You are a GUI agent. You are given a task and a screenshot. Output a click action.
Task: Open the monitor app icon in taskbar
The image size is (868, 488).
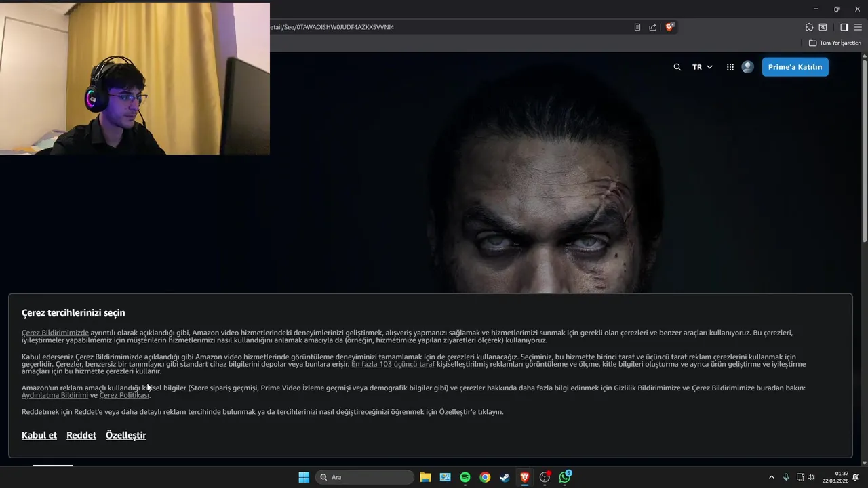[445, 477]
